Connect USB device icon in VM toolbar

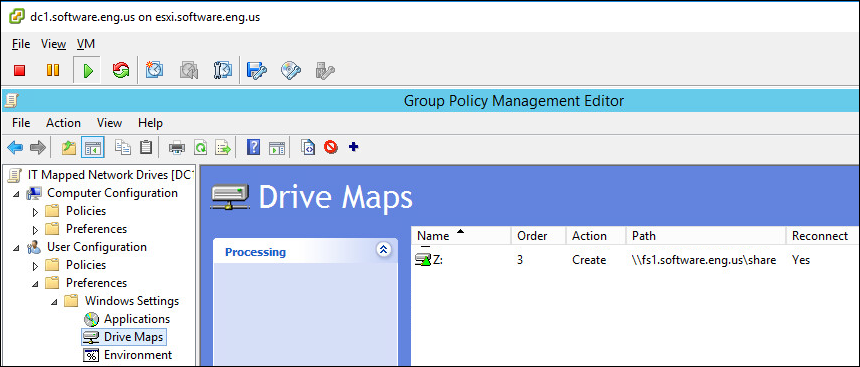(325, 70)
